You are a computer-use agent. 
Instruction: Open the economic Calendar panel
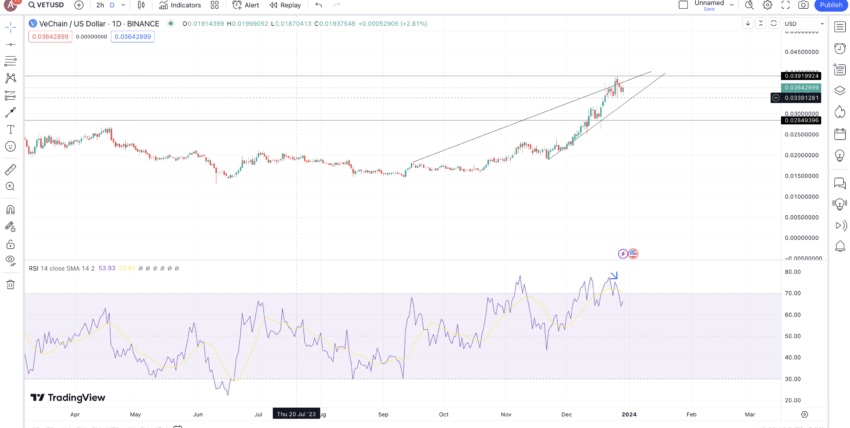[x=840, y=133]
